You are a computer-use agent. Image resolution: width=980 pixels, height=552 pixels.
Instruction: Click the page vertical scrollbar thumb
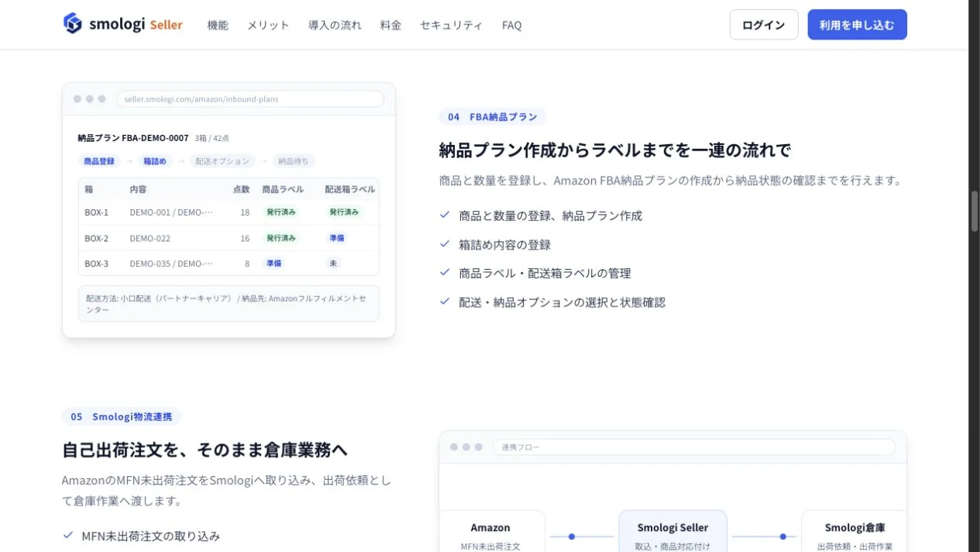pos(975,211)
